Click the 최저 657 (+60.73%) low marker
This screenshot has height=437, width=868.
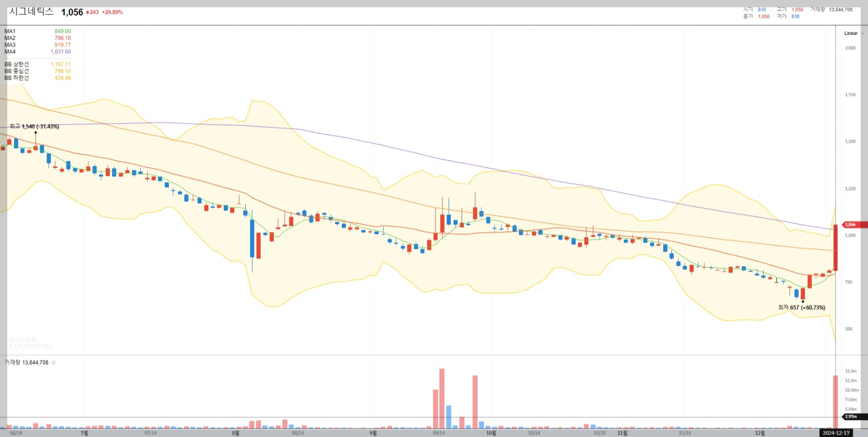[801, 308]
